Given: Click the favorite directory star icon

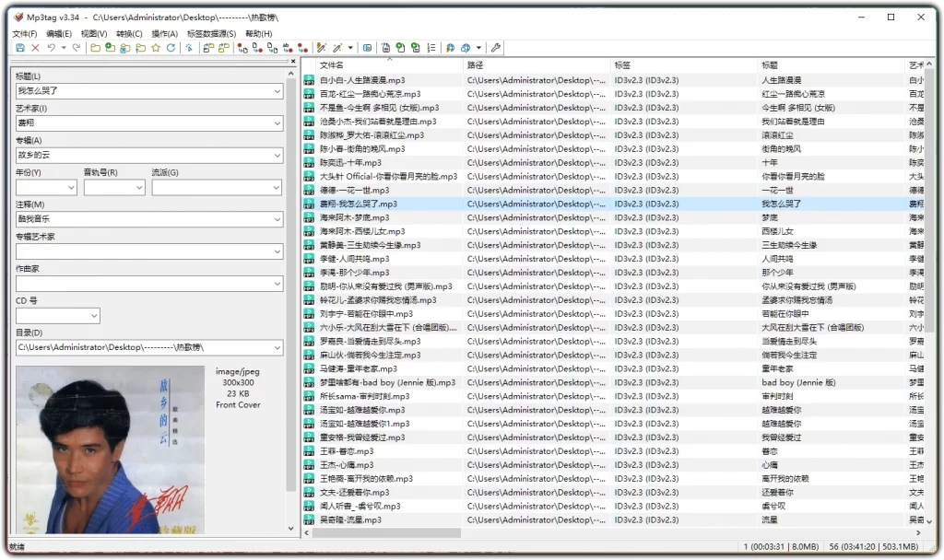Looking at the screenshot, I should pos(154,46).
